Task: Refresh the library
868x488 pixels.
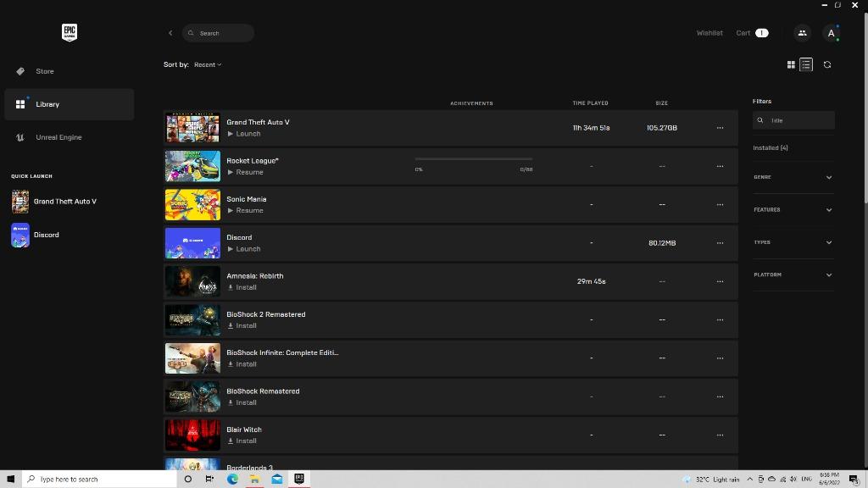Action: click(x=827, y=64)
